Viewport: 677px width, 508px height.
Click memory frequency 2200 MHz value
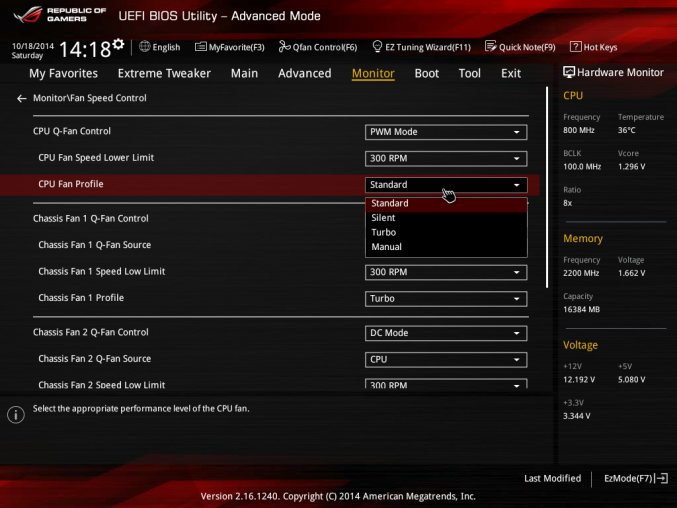pos(581,273)
